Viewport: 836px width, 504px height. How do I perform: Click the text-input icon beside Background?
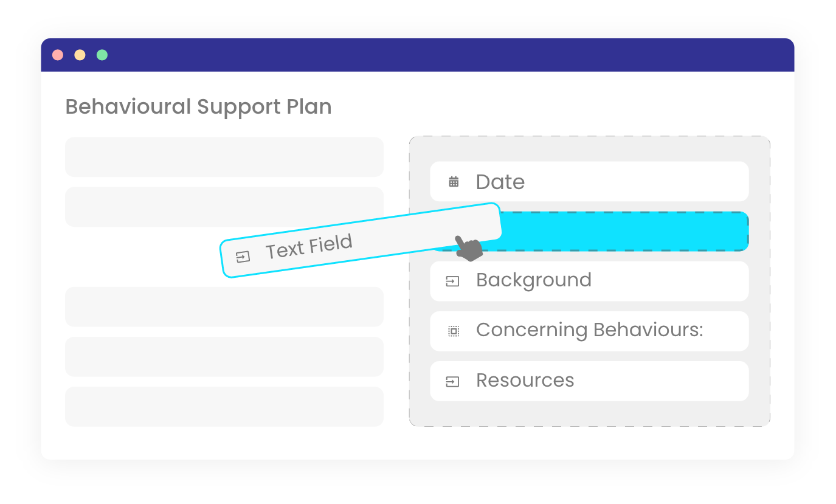point(453,281)
